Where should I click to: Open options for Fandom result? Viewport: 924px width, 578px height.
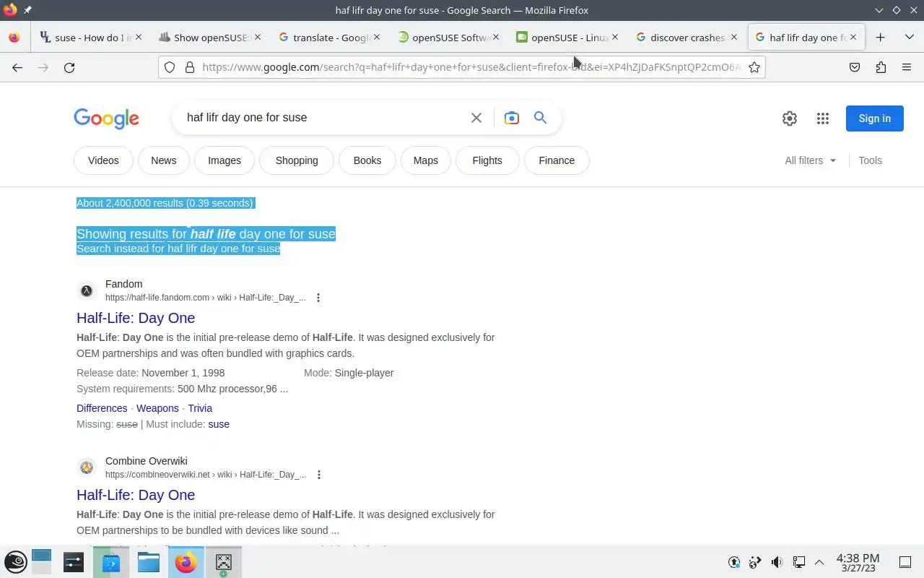pos(318,298)
